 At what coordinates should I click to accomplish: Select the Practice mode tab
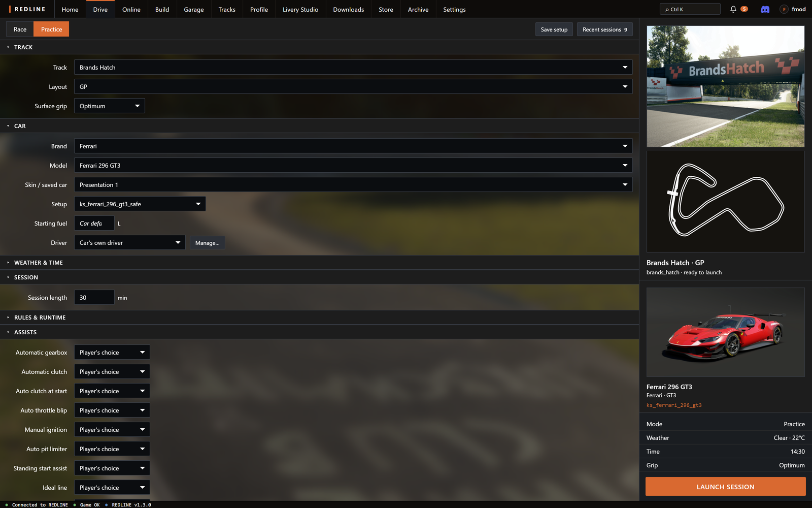[51, 29]
